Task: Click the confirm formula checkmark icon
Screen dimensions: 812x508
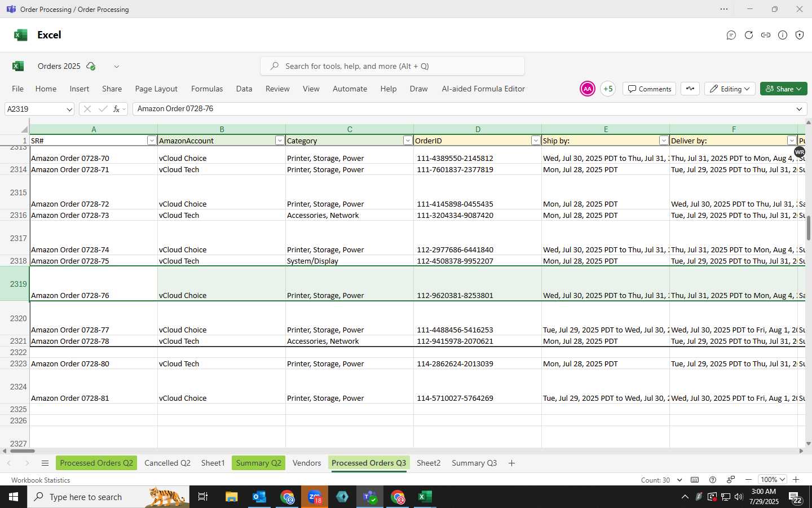Action: pos(103,109)
